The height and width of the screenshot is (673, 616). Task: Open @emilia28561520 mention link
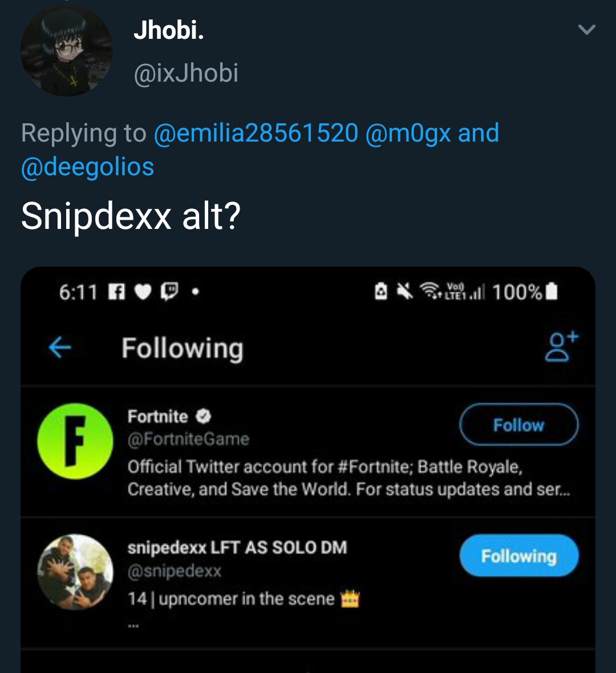coord(256,133)
